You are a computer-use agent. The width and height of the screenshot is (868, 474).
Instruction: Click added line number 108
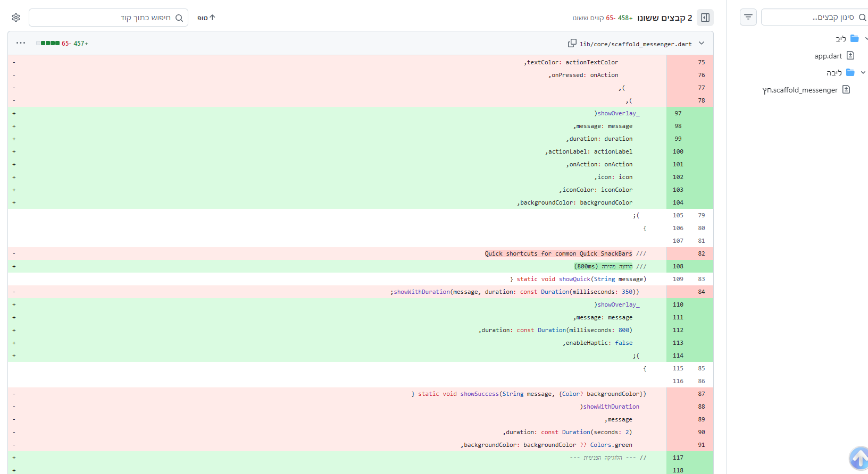point(678,266)
